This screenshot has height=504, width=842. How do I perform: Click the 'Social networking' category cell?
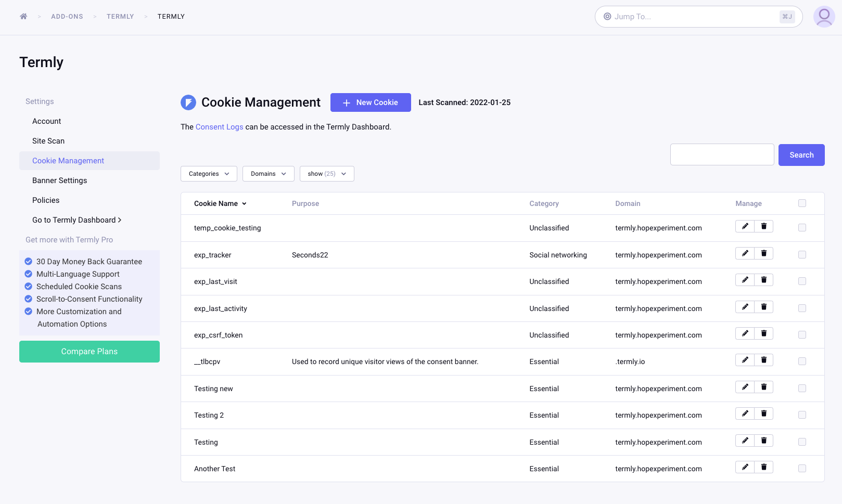coord(558,255)
